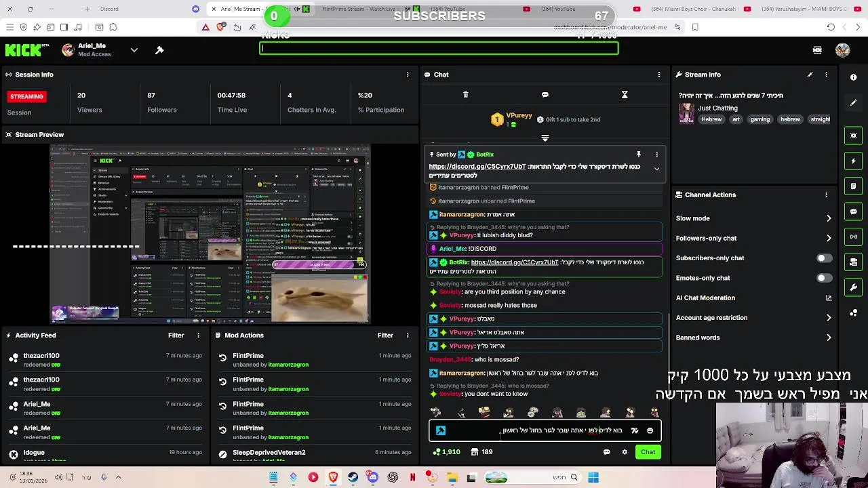
Task: Reload the page with refresh icon
Action: click(831, 27)
